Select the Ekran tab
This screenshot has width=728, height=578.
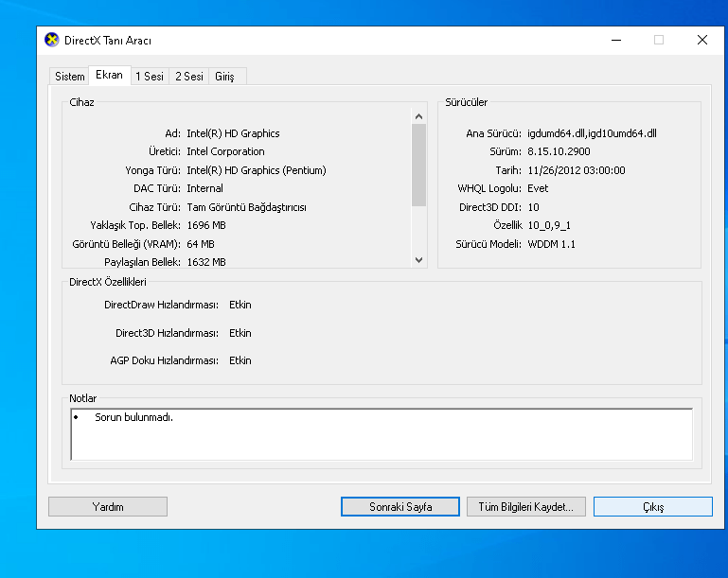[109, 75]
